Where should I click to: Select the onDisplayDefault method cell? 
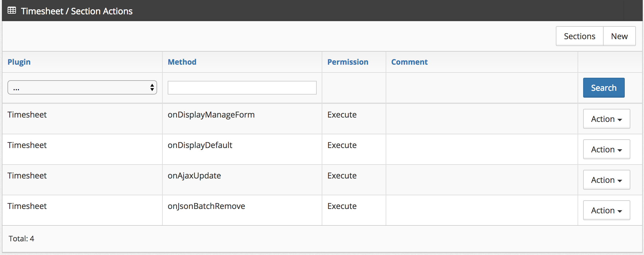(200, 145)
